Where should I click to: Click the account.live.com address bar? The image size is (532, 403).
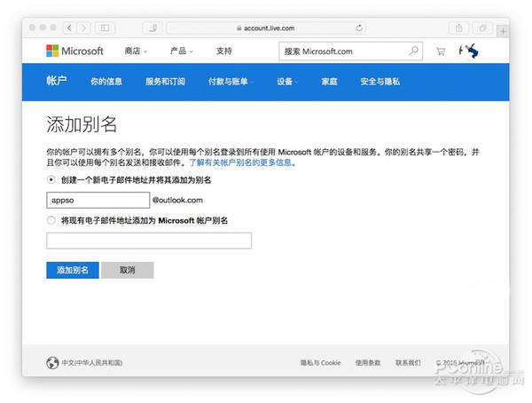pos(266,28)
